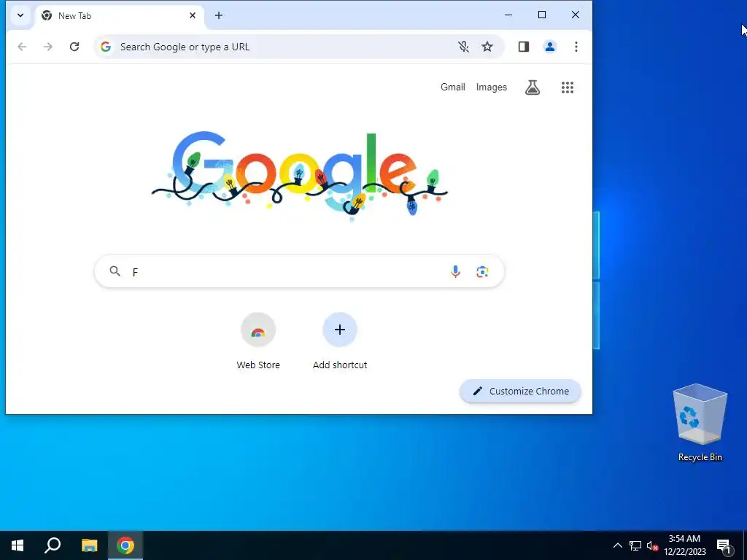Viewport: 747px width, 560px height.
Task: Search by image with Google Lens icon
Action: [x=482, y=271]
